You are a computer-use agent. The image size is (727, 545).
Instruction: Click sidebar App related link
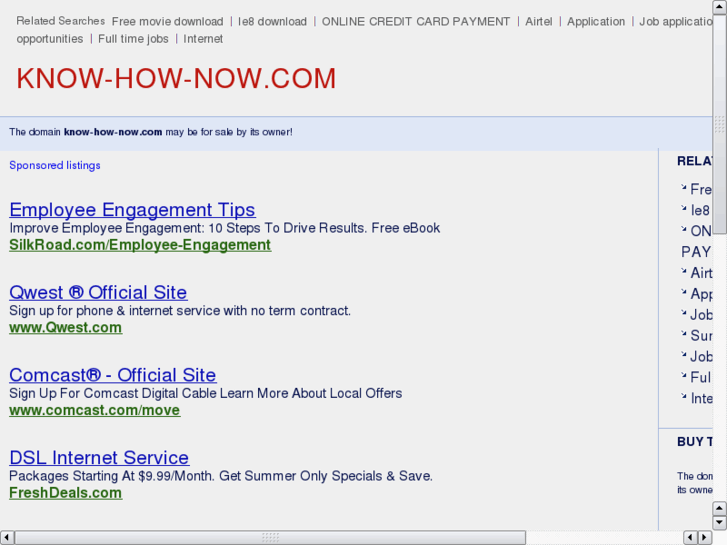(x=701, y=294)
